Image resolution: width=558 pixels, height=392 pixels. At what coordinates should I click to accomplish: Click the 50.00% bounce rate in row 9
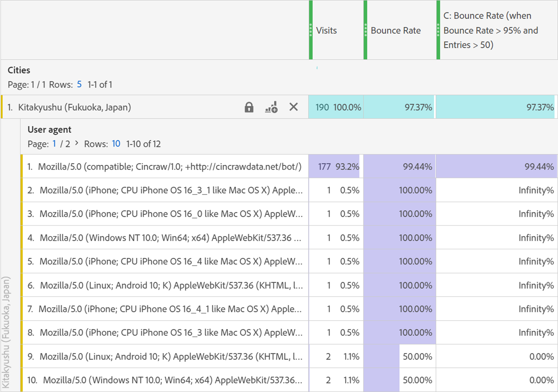point(399,356)
